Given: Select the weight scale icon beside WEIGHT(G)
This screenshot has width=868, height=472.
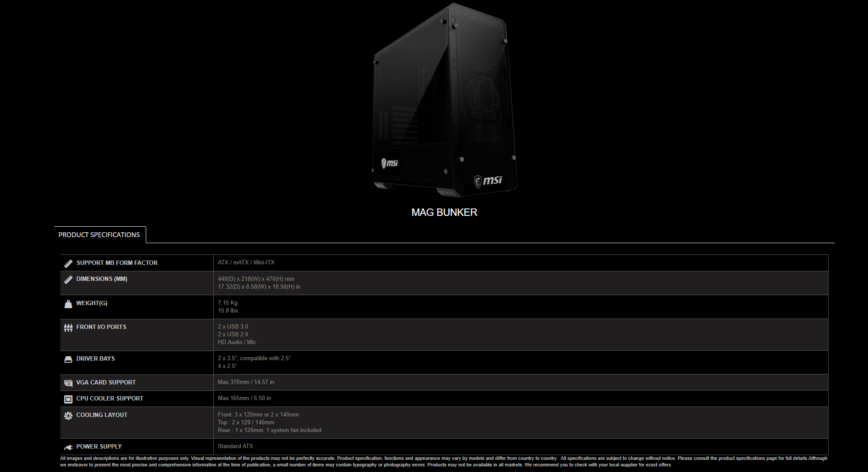Looking at the screenshot, I should pos(68,304).
